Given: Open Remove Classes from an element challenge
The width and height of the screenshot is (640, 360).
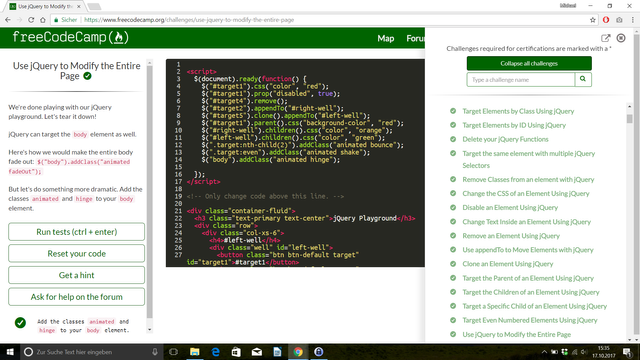Looking at the screenshot, I should pos(528,179).
